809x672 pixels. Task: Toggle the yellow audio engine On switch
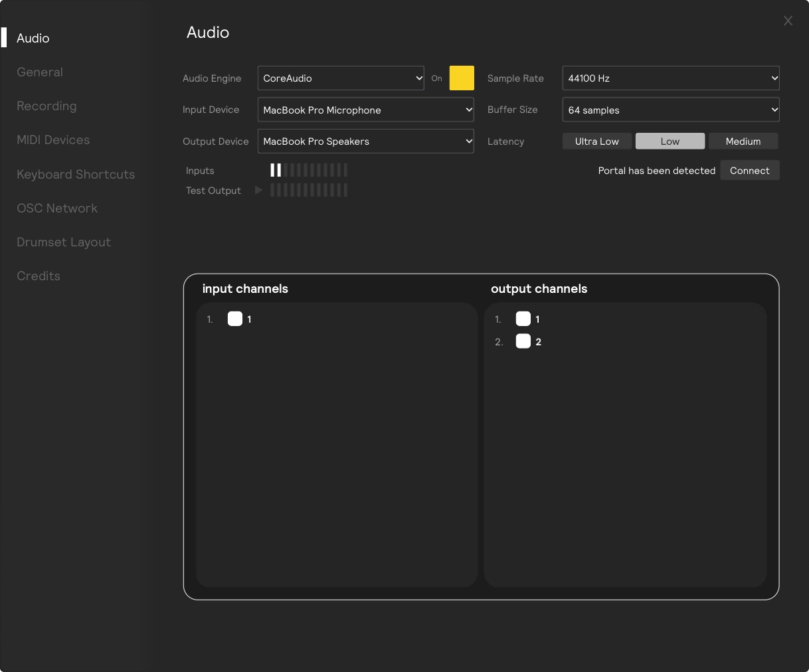pos(462,78)
